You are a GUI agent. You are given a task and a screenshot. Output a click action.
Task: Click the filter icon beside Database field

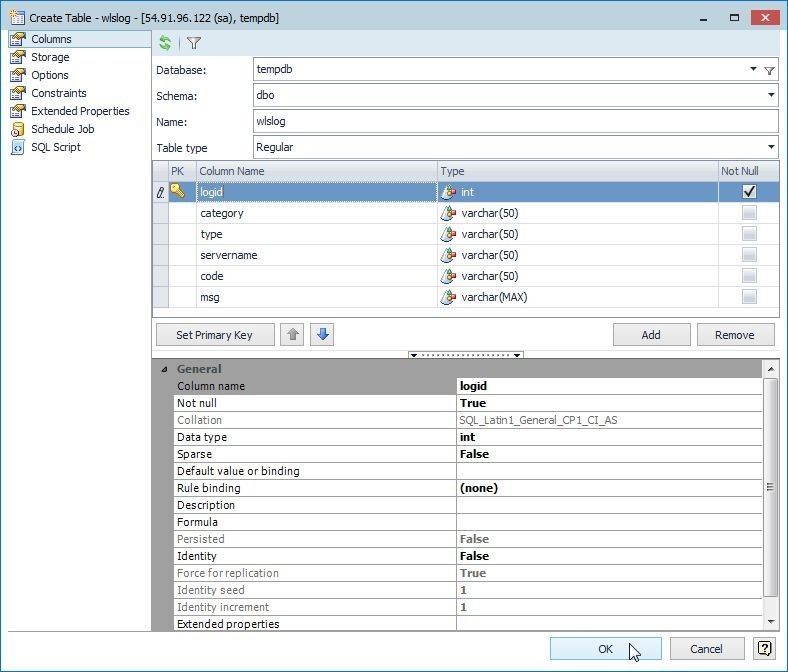[769, 71]
